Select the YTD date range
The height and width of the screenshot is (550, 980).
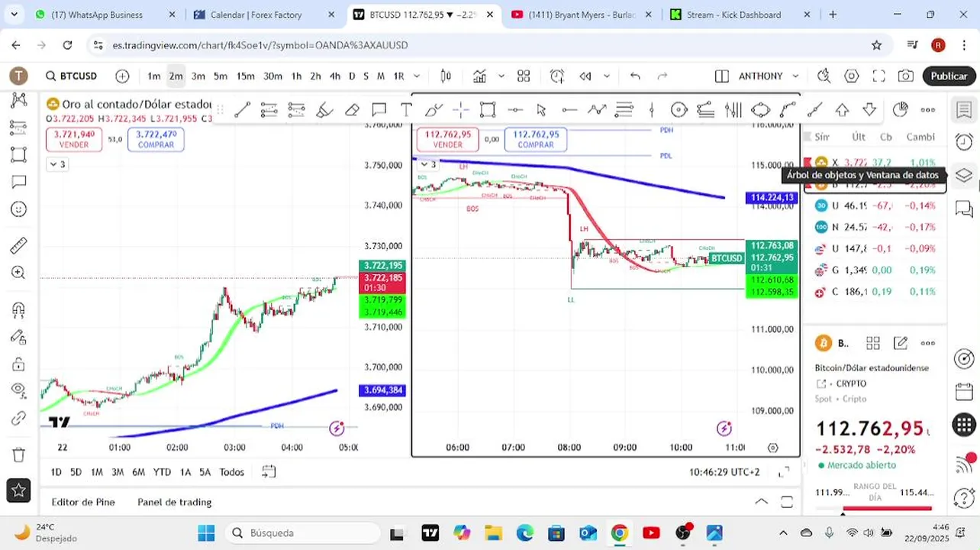click(x=162, y=472)
